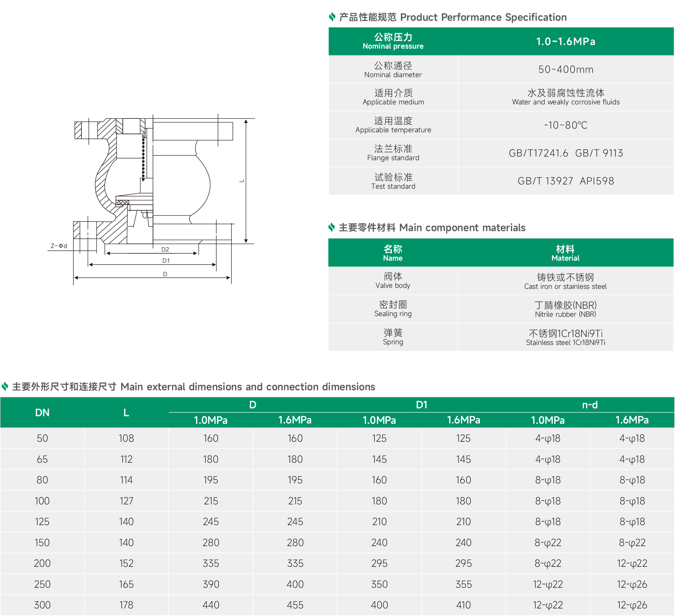This screenshot has width=675, height=616.
Task: Click the green leaf icon beside Product Performance Specification
Action: coord(332,17)
